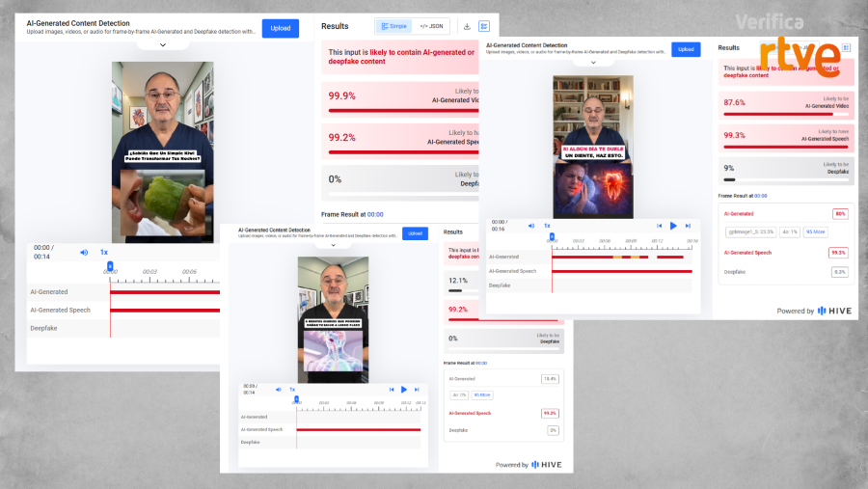Select the kiwi video preview thumbnail
The width and height of the screenshot is (868, 489).
[x=163, y=151]
